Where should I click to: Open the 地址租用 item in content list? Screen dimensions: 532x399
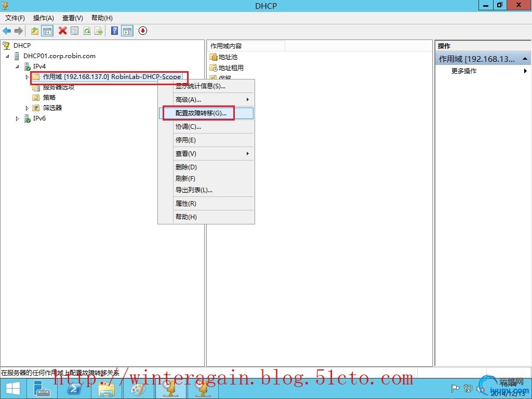coord(227,68)
